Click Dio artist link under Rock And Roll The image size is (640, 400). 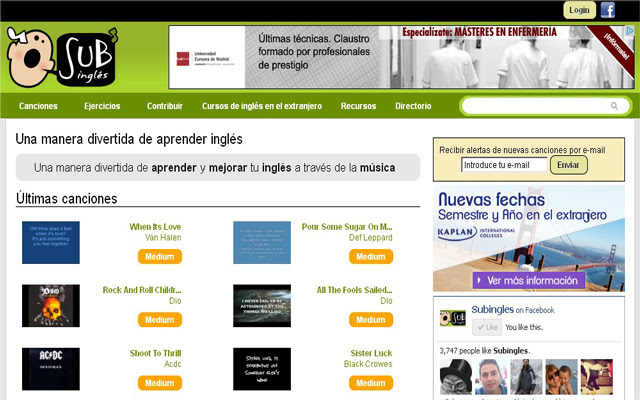(175, 301)
